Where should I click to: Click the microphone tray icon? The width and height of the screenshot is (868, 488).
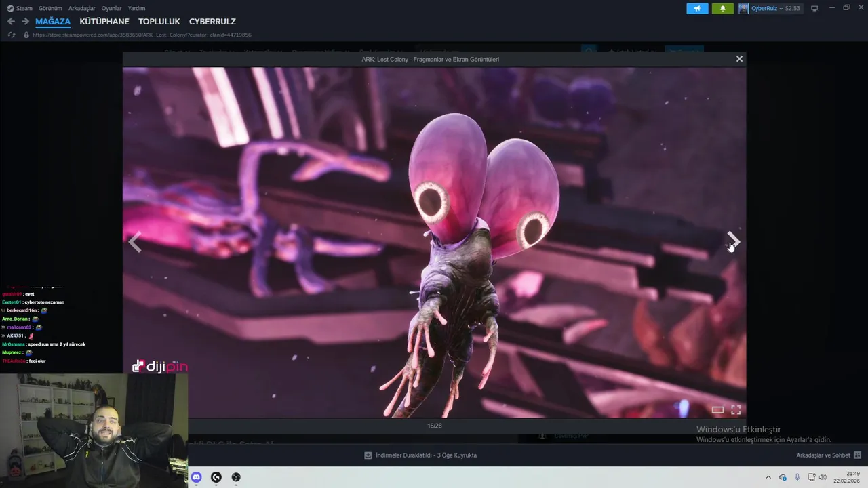coord(797,477)
